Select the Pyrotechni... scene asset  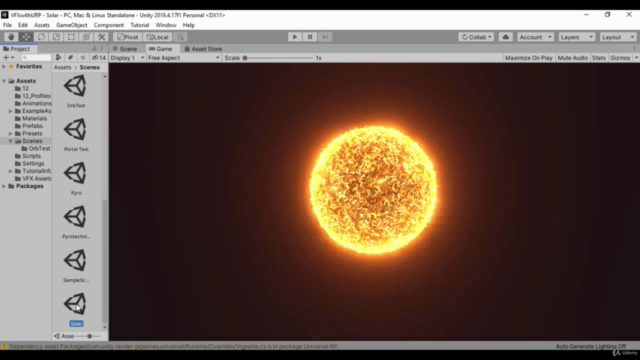[x=76, y=222]
